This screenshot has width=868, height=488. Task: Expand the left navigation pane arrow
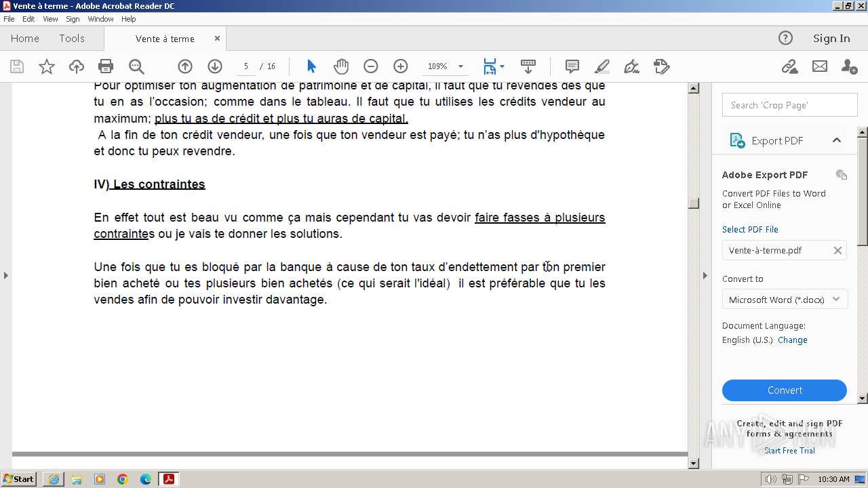tap(6, 275)
